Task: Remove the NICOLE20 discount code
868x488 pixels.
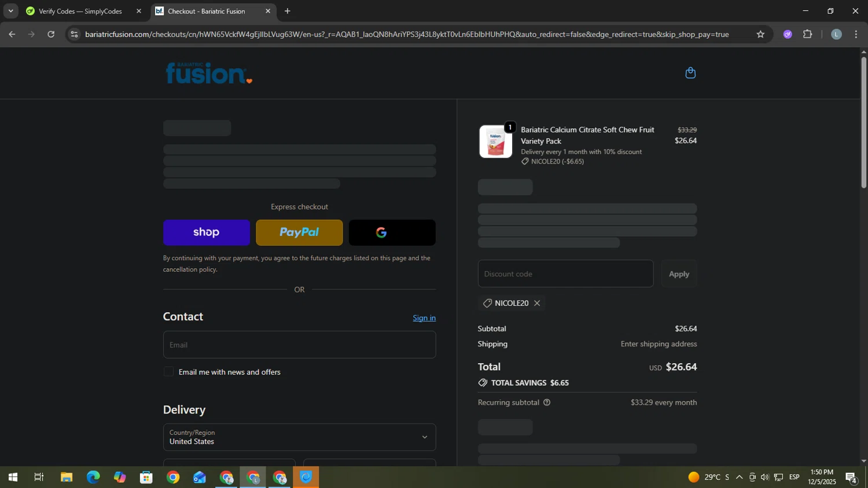Action: click(537, 303)
